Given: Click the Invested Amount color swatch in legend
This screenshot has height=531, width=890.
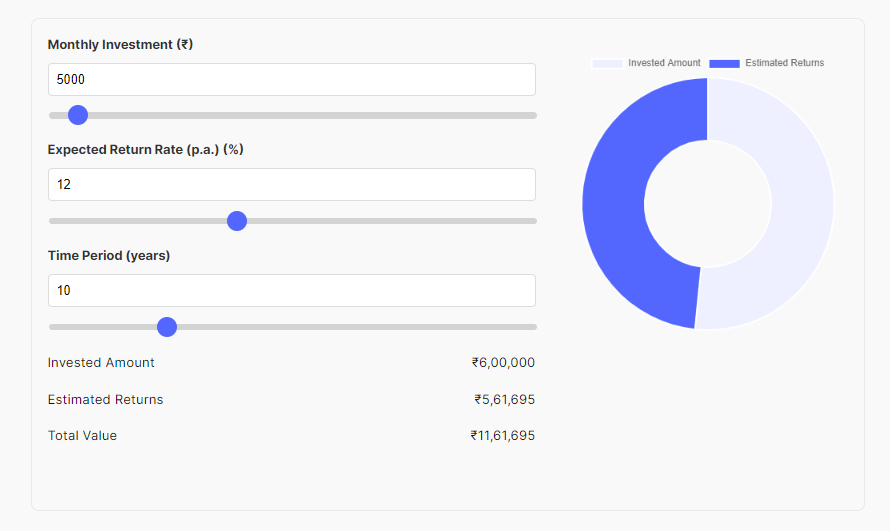Looking at the screenshot, I should [x=607, y=64].
